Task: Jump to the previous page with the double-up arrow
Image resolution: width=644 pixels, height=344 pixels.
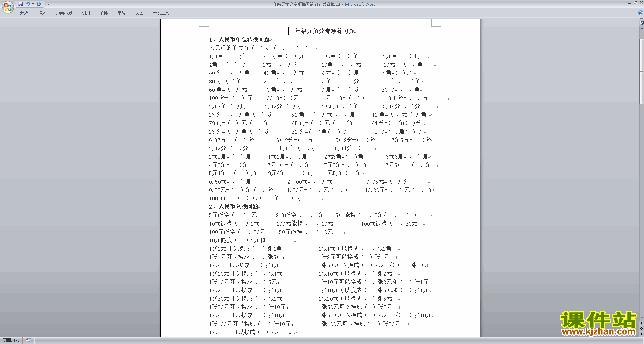Action: 641,323
